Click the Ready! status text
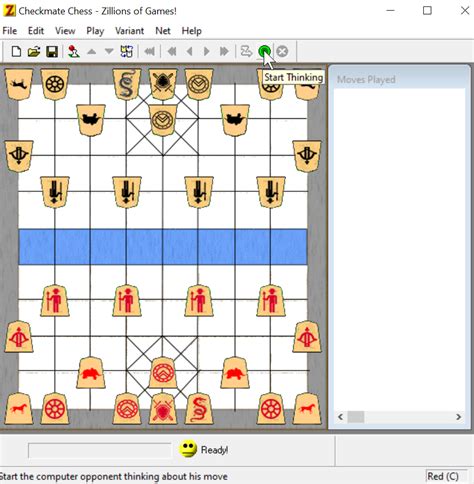 point(214,450)
